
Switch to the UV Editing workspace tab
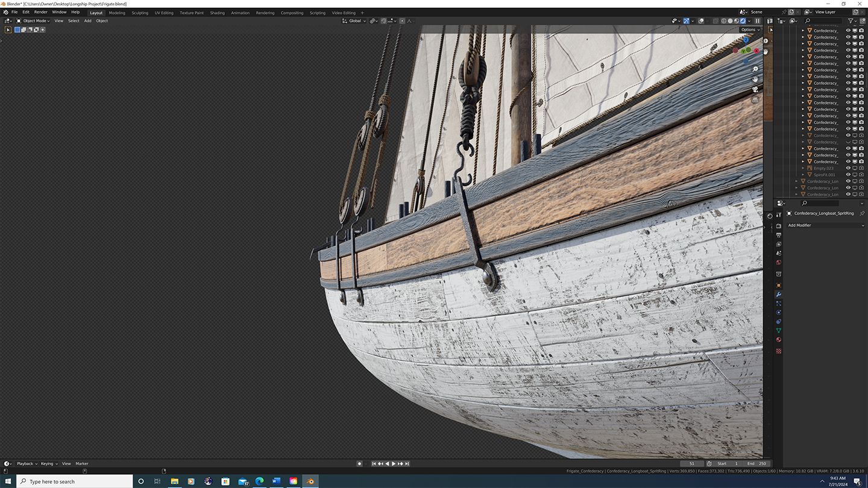click(x=164, y=13)
